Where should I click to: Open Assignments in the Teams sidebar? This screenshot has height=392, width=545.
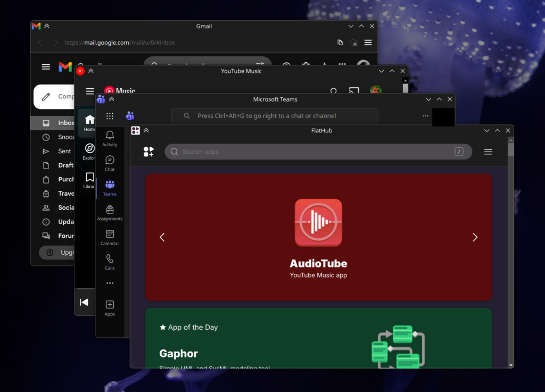110,212
